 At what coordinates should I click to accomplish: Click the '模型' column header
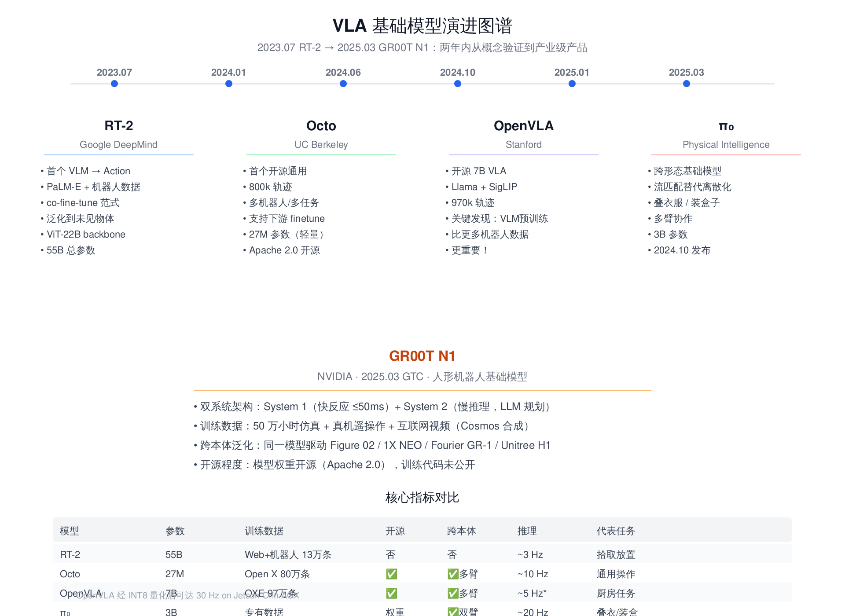point(70,531)
